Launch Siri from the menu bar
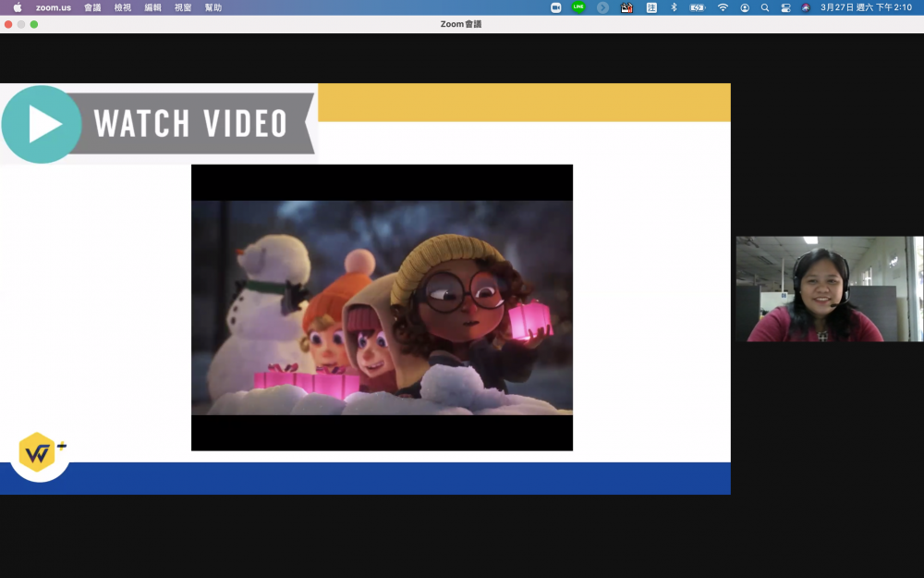This screenshot has height=578, width=924. pos(806,7)
